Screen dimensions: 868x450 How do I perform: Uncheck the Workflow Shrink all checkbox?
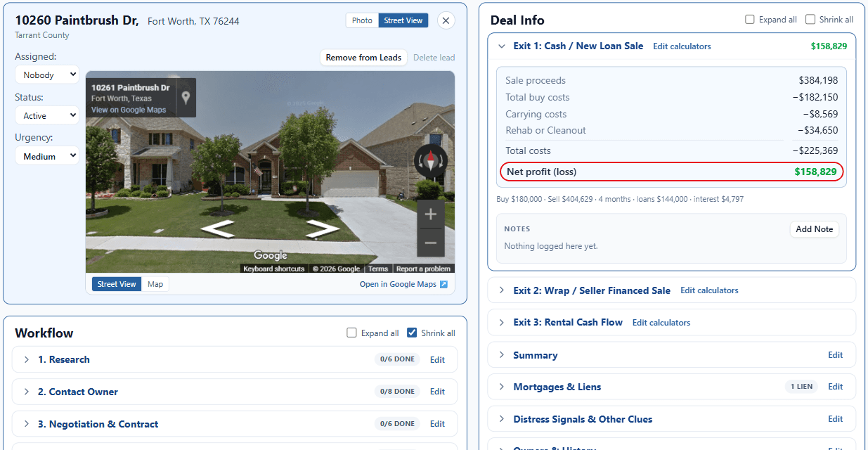tap(412, 333)
